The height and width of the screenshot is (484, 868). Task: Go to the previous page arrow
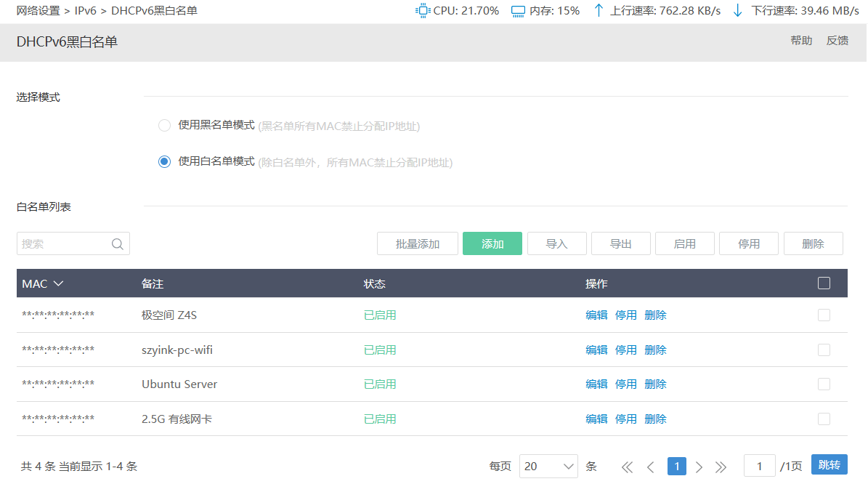tap(650, 467)
